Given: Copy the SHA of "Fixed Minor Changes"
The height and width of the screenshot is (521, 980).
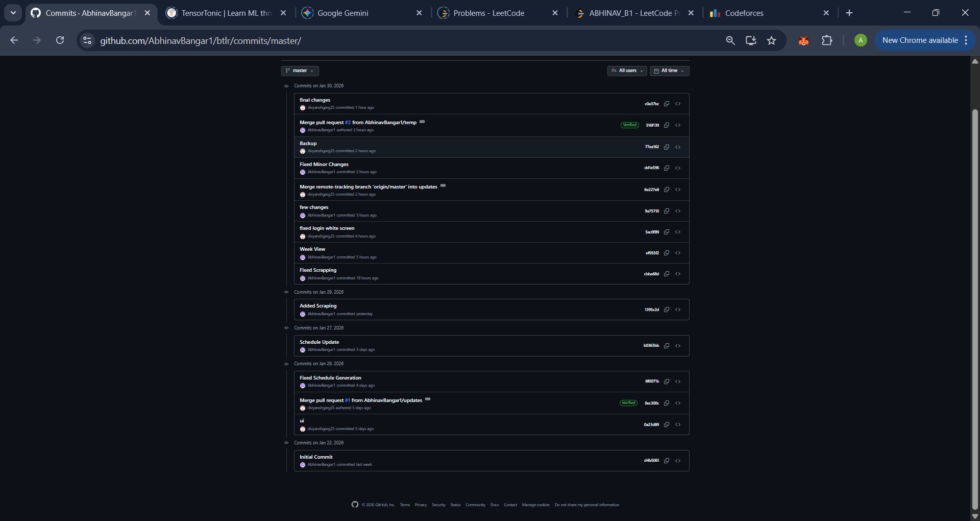Looking at the screenshot, I should 667,168.
